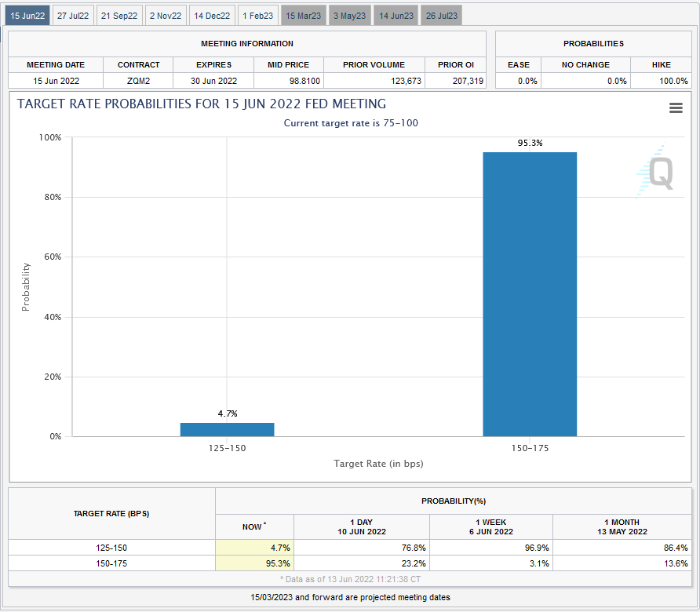The image size is (700, 612).
Task: Select the 15 Mar23 projected tab
Action: tap(304, 16)
